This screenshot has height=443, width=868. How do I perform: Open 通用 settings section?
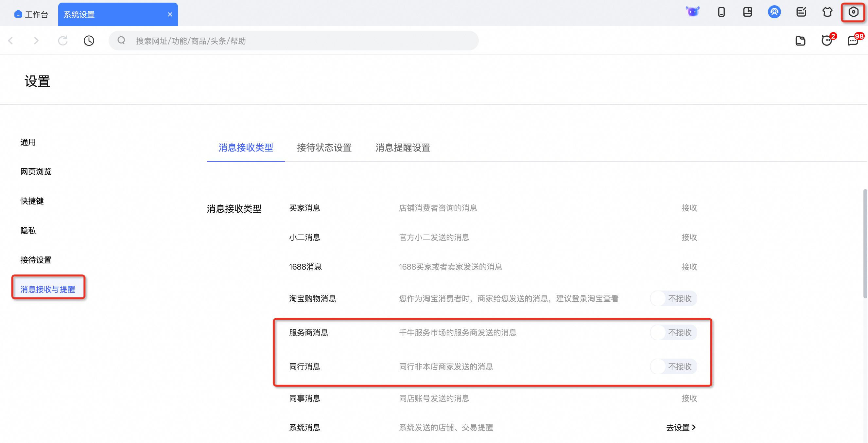(28, 142)
